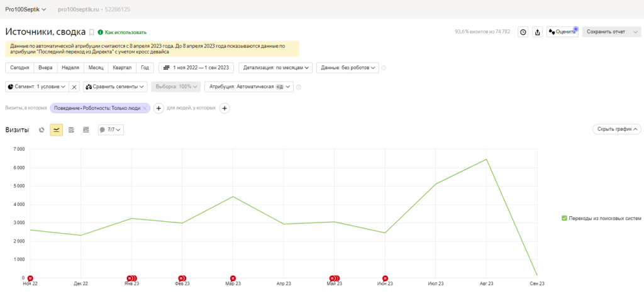Click the green info icon beside Как использовать
644x306 pixels.
(100, 32)
